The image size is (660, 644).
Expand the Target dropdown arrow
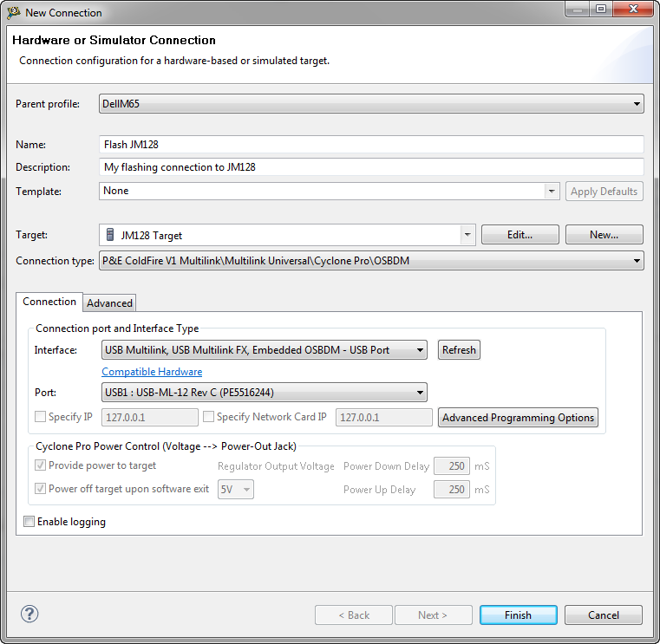467,235
